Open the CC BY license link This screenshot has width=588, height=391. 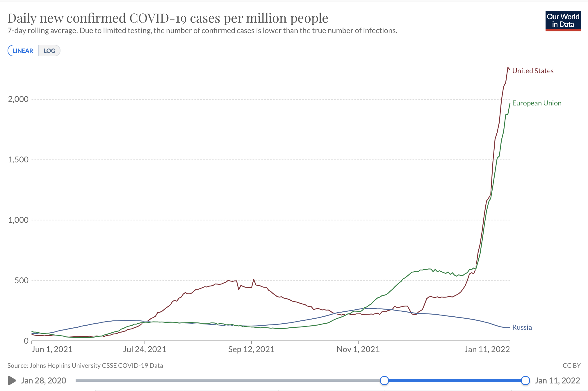click(x=571, y=365)
